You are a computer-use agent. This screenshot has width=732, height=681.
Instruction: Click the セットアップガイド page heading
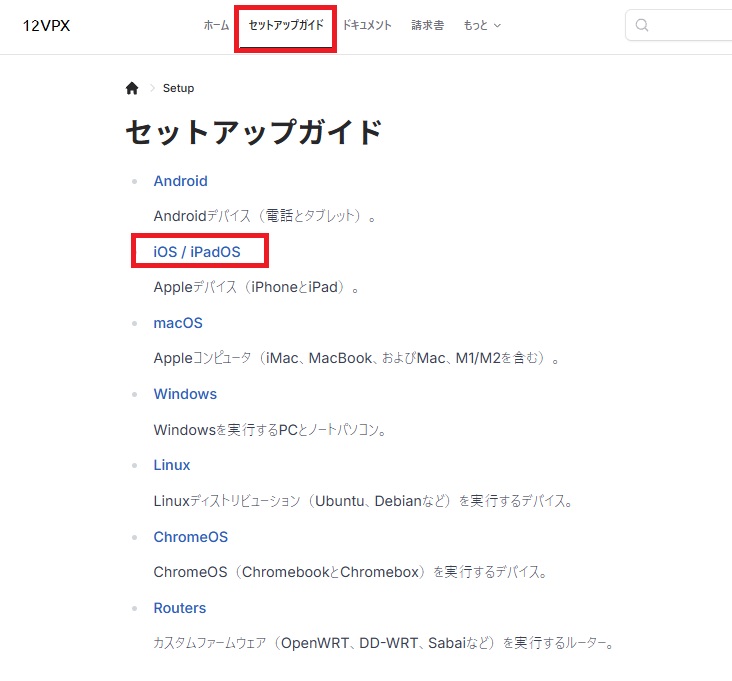click(x=254, y=133)
